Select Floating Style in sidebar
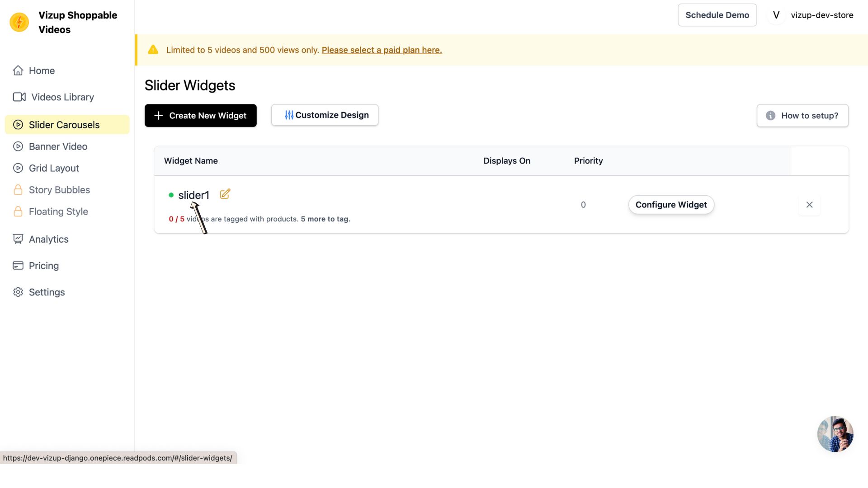This screenshot has width=868, height=488. pos(58,211)
